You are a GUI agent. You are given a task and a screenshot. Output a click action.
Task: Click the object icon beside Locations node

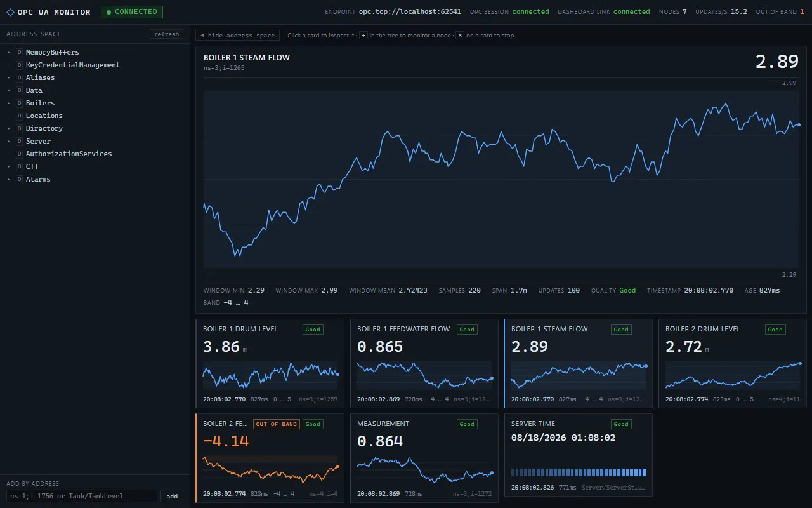coord(20,116)
